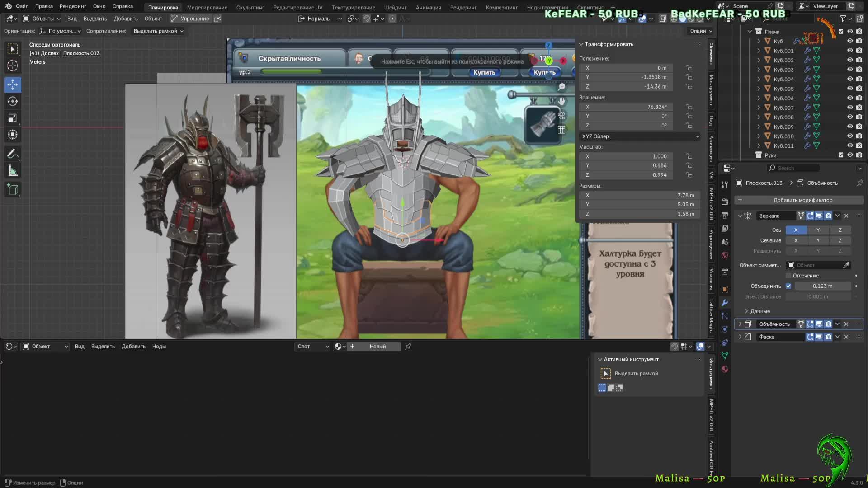Select the 3D Cursor tool

pos(13,66)
